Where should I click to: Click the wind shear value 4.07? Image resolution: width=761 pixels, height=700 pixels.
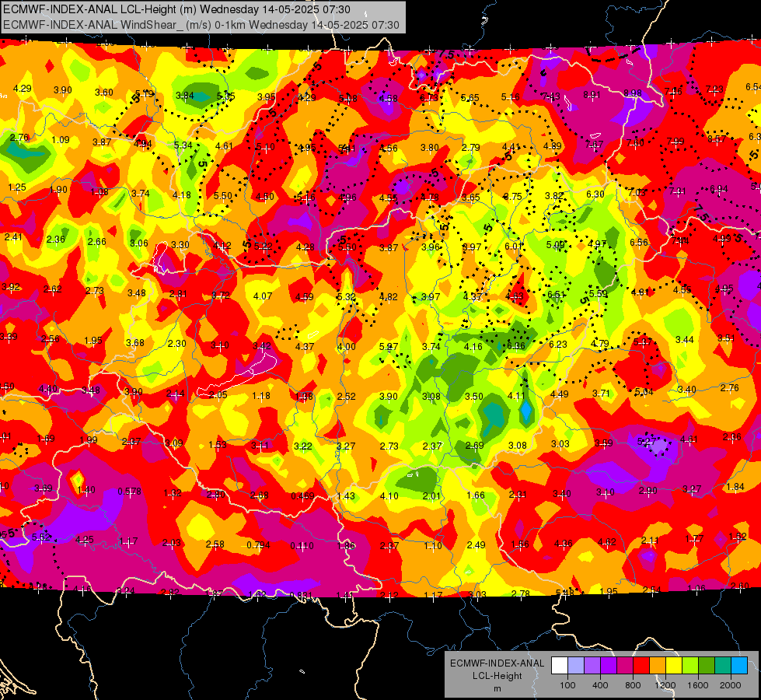pos(263,296)
